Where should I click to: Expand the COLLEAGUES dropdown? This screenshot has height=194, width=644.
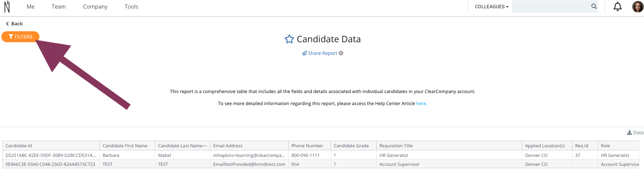click(491, 7)
